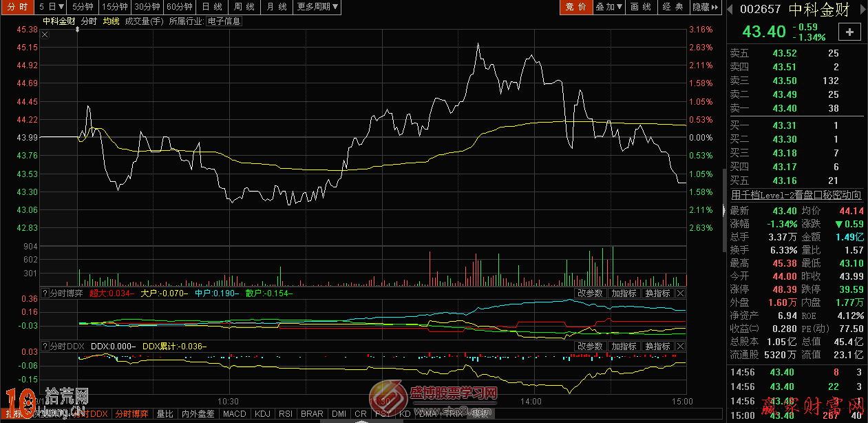Toggle 竞价 auction display
Screen dimensions: 868x423
coord(575,7)
